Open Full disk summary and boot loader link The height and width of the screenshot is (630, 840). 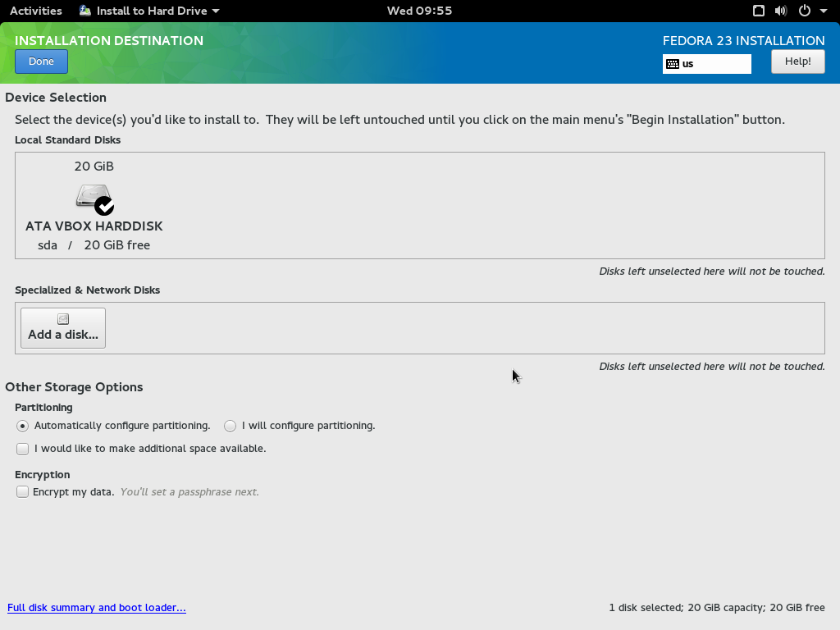click(x=97, y=608)
